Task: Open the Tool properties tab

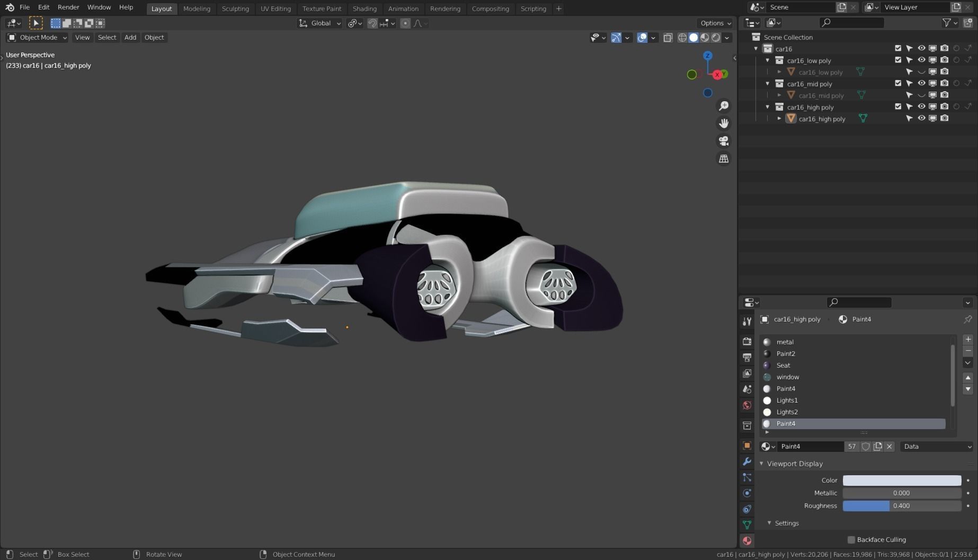Action: 747,322
